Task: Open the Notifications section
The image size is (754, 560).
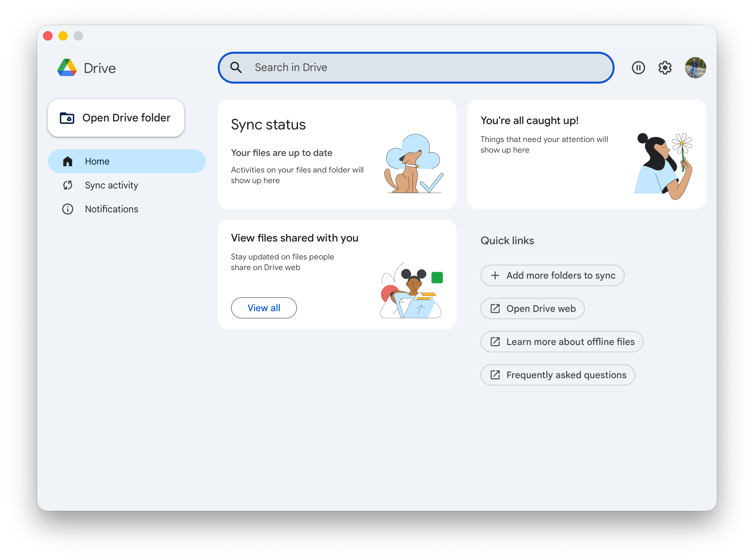Action: pos(111,209)
